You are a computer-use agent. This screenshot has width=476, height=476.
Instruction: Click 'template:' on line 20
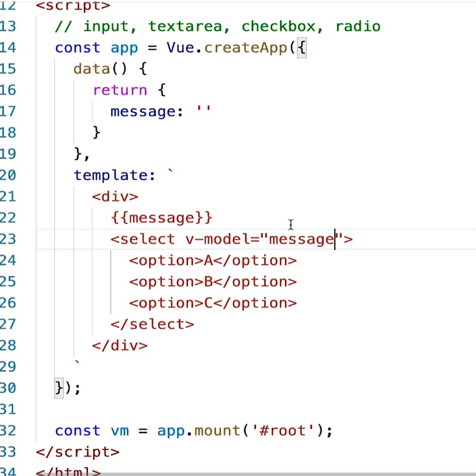pos(115,175)
